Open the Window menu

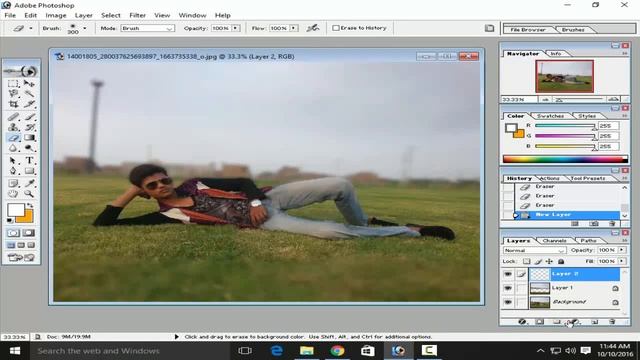click(192, 15)
